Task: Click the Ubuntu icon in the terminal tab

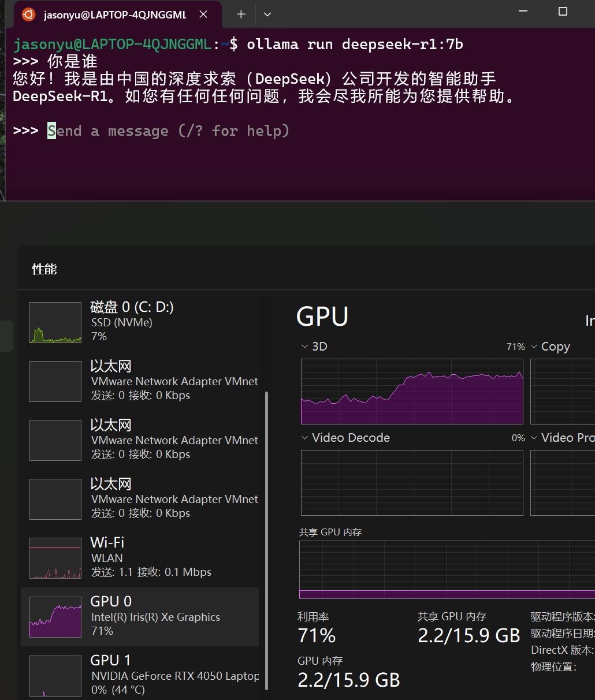Action: [28, 14]
